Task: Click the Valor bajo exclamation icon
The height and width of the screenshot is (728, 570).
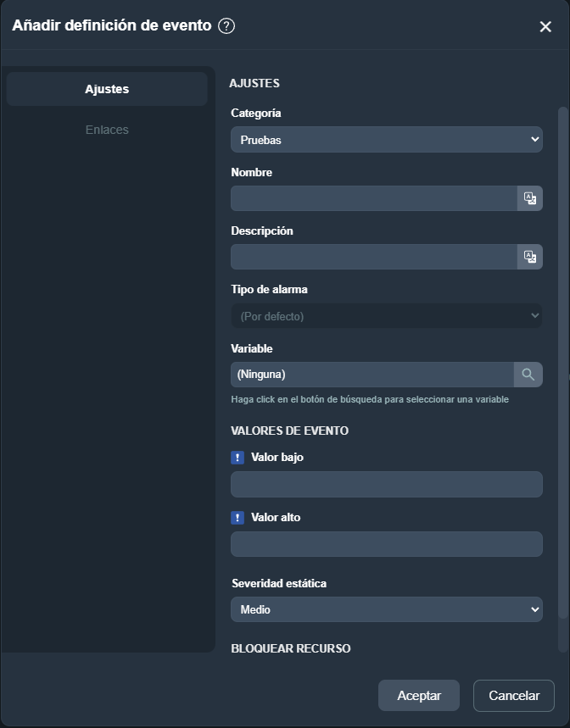Action: coord(237,458)
